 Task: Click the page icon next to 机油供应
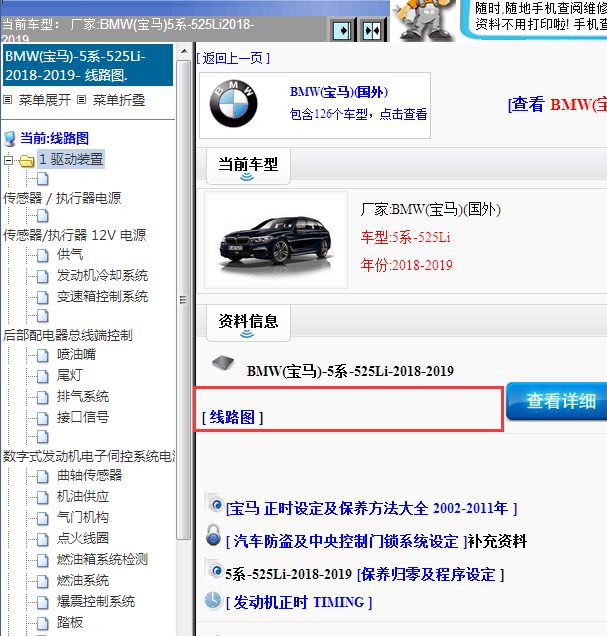43,497
